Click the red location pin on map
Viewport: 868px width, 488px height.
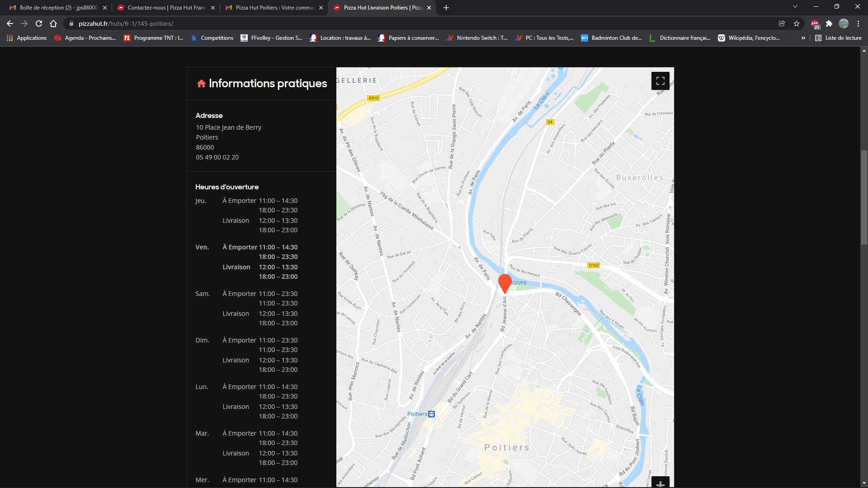[x=505, y=282]
